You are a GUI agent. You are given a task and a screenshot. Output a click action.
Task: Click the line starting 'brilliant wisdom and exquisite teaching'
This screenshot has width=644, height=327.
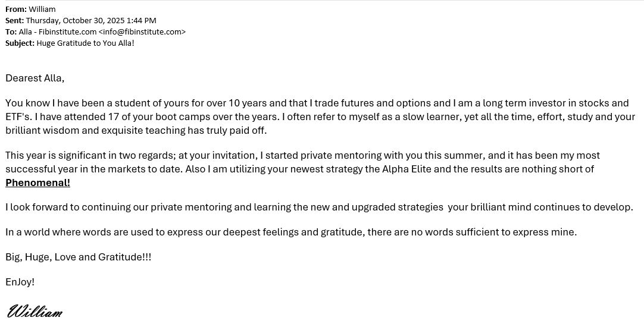136,130
